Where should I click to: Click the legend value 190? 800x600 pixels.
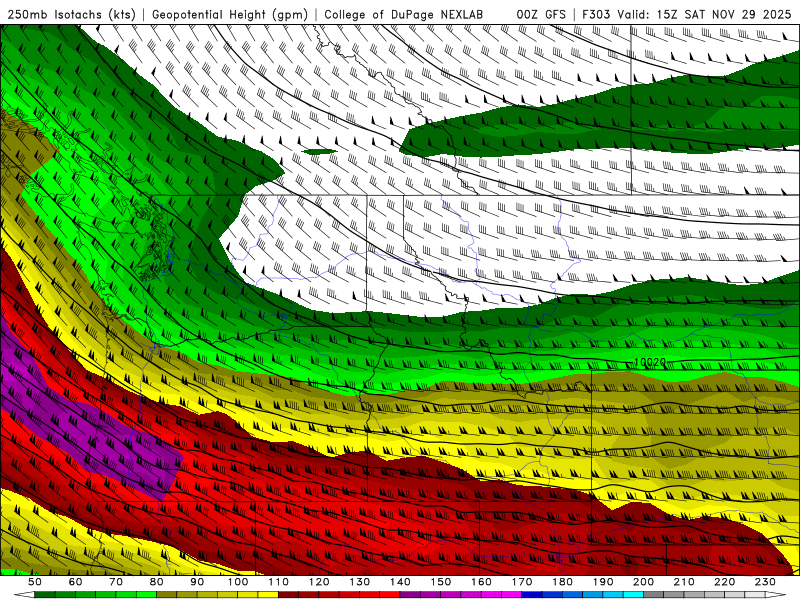pyautogui.click(x=603, y=582)
